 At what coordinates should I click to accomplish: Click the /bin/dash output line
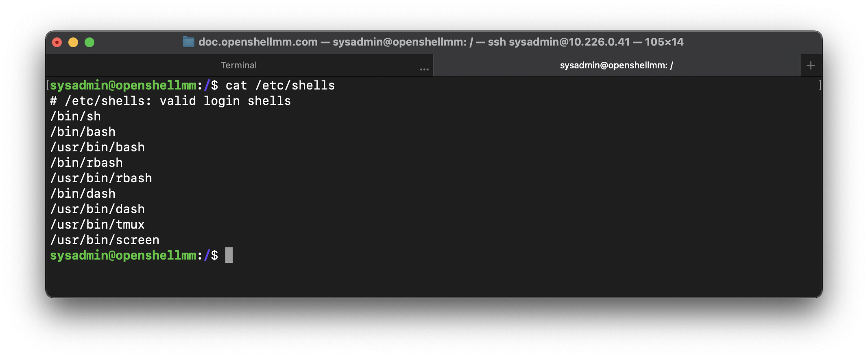pyautogui.click(x=83, y=194)
